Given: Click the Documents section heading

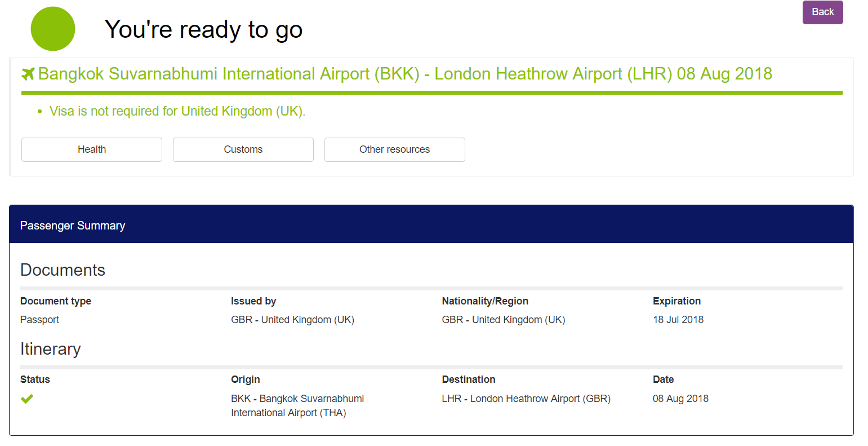Looking at the screenshot, I should [63, 270].
